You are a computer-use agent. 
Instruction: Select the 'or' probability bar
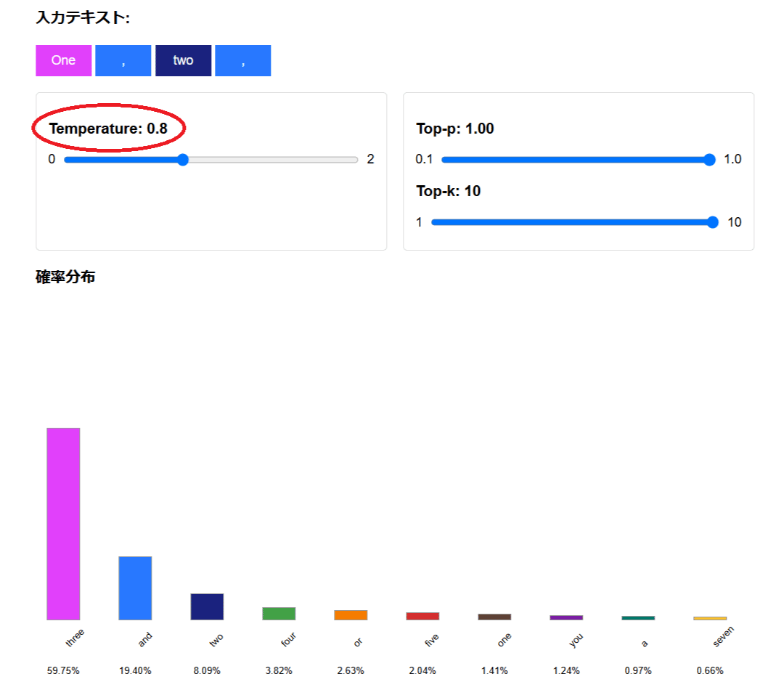click(351, 614)
